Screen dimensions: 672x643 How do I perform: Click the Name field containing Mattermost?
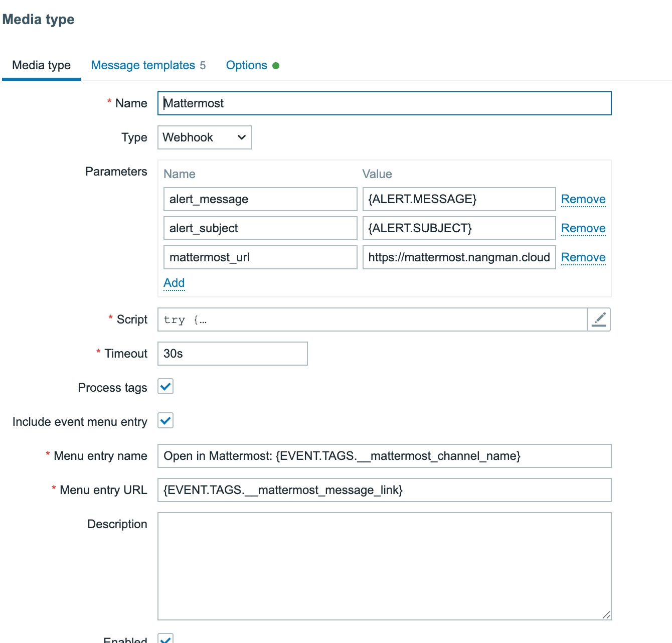tap(385, 103)
